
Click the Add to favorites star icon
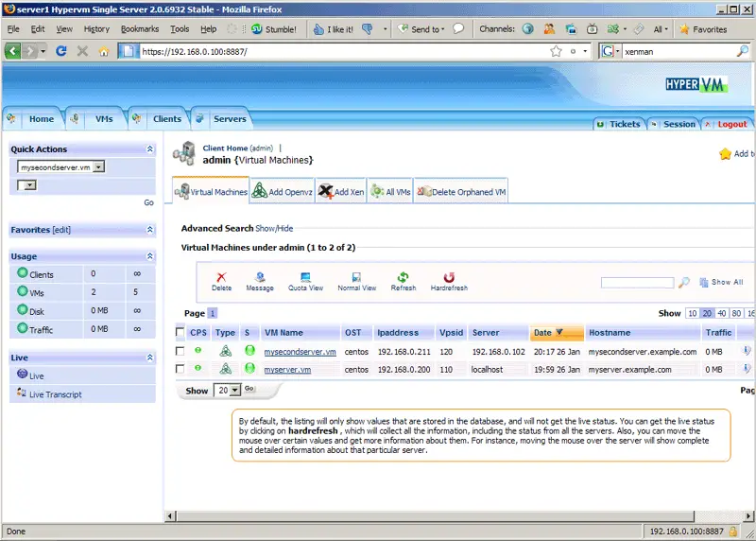tap(725, 154)
